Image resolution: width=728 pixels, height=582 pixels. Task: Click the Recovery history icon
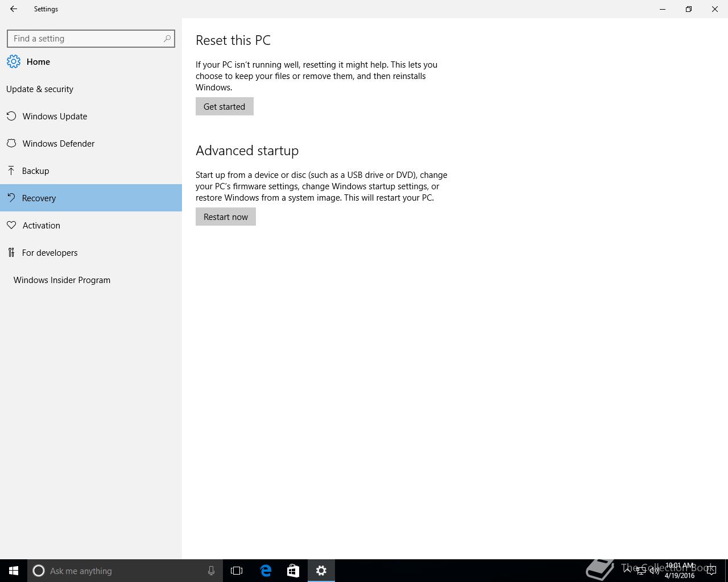point(11,198)
